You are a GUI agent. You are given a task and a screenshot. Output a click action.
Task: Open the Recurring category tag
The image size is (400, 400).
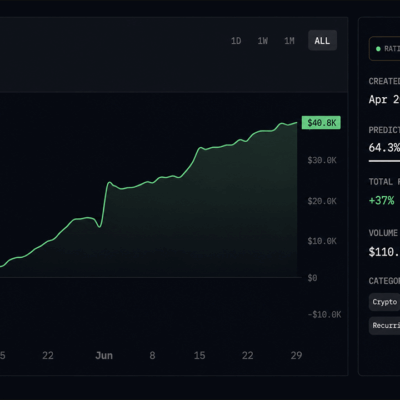click(x=384, y=326)
